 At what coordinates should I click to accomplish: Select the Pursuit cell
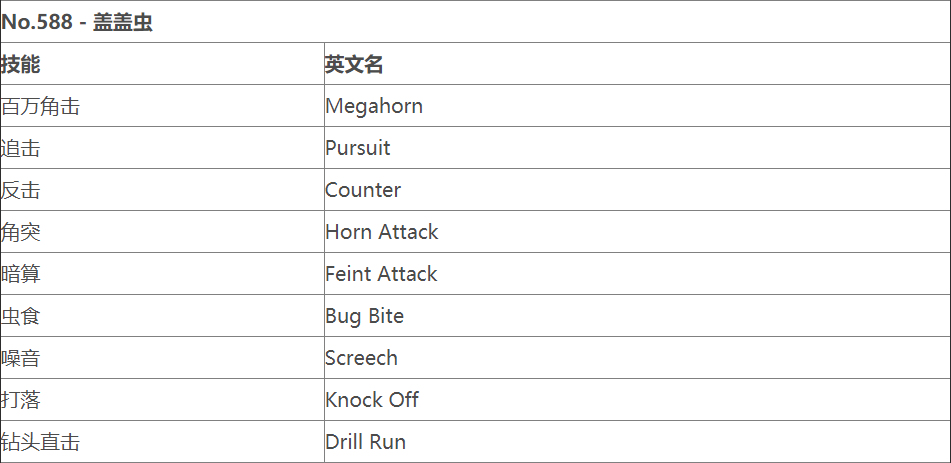coord(358,148)
